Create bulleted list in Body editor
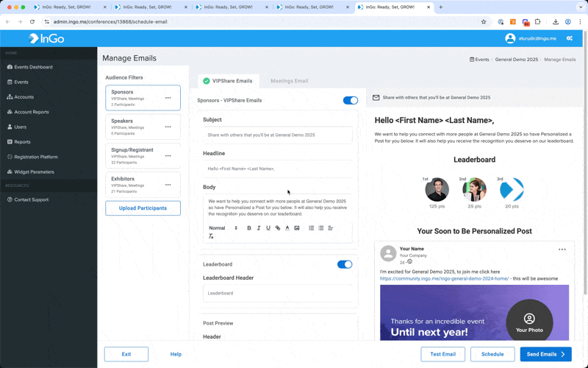The image size is (588, 368). coord(321,228)
